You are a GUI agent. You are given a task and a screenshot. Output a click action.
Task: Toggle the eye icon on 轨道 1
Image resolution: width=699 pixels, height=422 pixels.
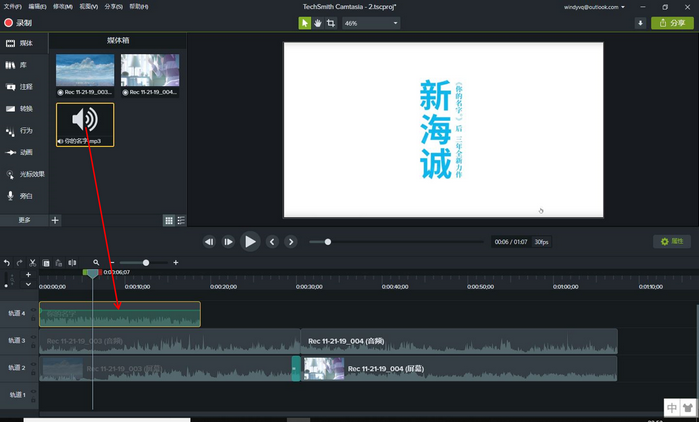click(x=33, y=392)
